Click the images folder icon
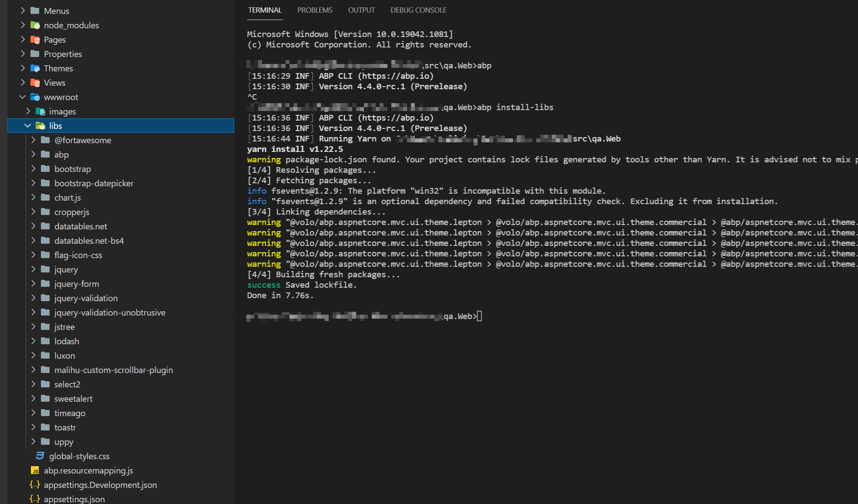Screen dimensions: 858x504 point(40,111)
